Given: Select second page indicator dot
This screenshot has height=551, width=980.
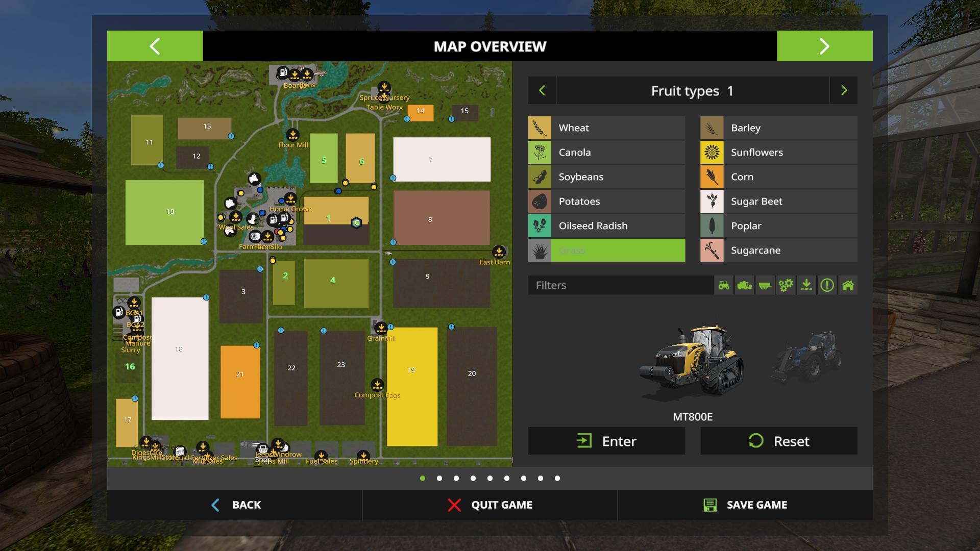Looking at the screenshot, I should click(x=439, y=479).
